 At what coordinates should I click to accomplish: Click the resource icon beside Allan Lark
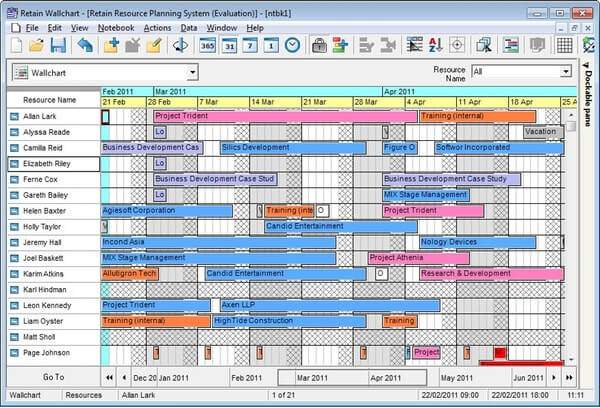pos(14,116)
